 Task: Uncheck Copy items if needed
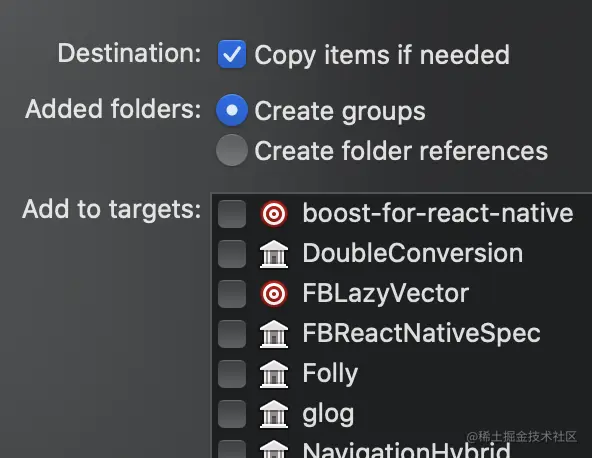(232, 54)
